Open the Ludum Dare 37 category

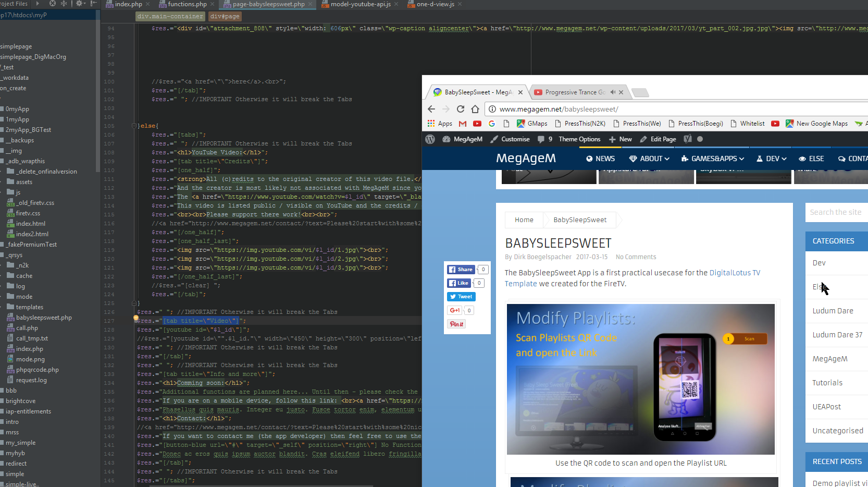837,335
